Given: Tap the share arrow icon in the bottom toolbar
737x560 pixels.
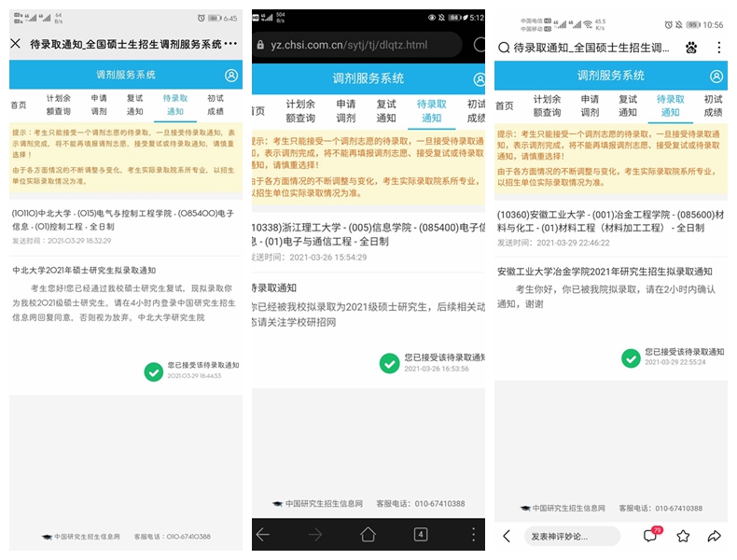Looking at the screenshot, I should pos(714,537).
